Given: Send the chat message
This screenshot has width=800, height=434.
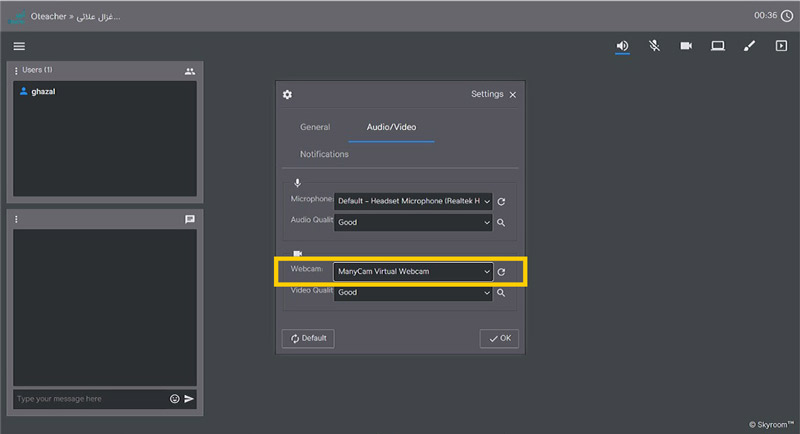Looking at the screenshot, I should coord(189,399).
